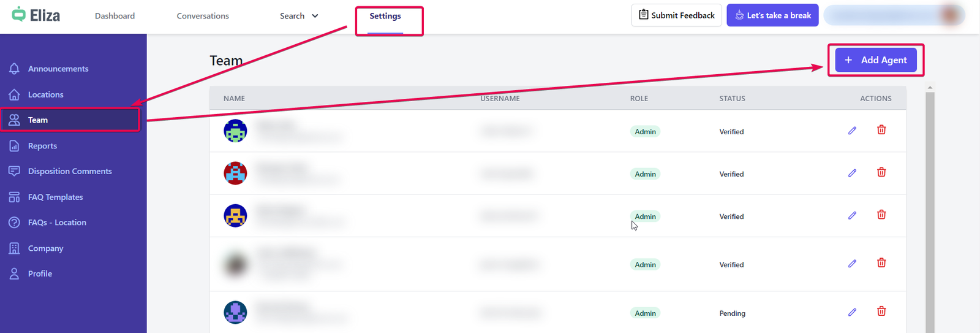The height and width of the screenshot is (333, 980).
Task: Click the Company building icon
Action: 14,248
